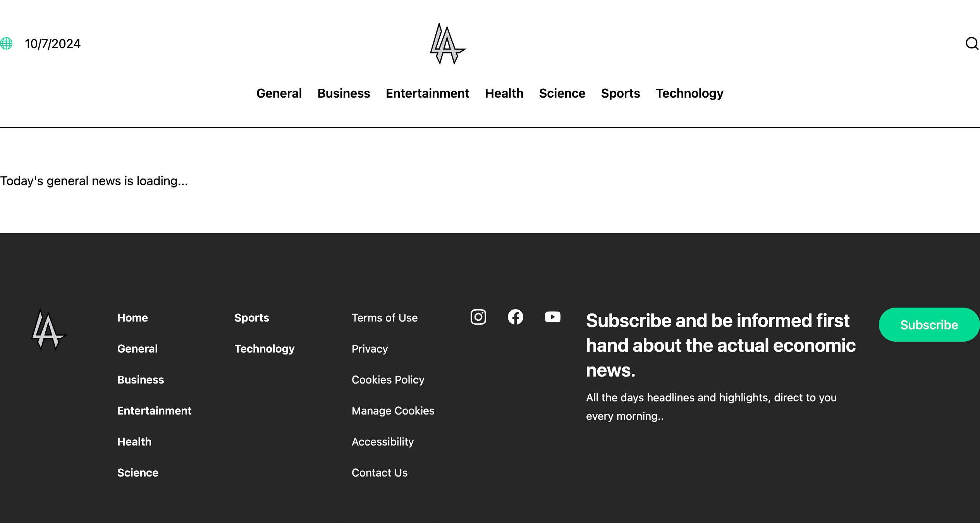The height and width of the screenshot is (523, 980).
Task: Open the Contact Us footer link
Action: pyautogui.click(x=380, y=473)
